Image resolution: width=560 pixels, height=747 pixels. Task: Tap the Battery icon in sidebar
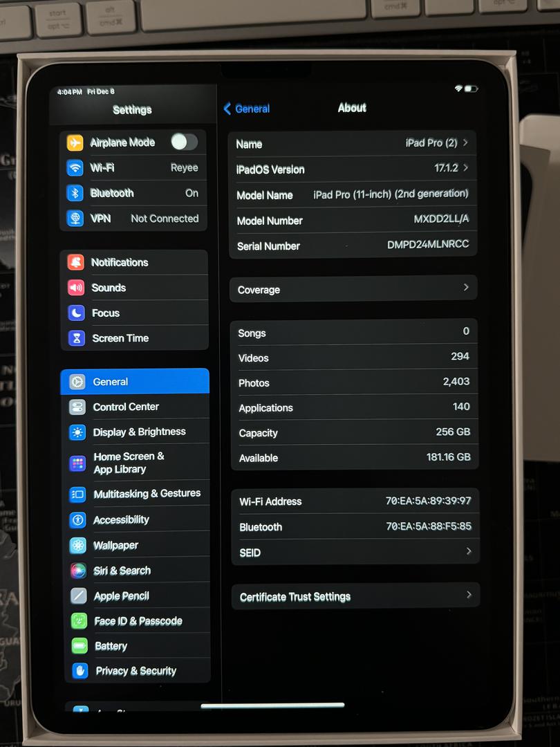click(x=80, y=646)
